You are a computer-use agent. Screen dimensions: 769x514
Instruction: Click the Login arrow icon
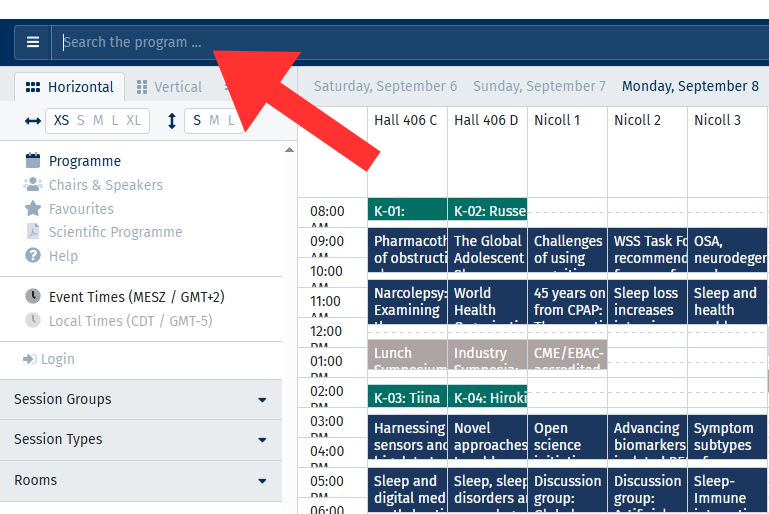(30, 359)
